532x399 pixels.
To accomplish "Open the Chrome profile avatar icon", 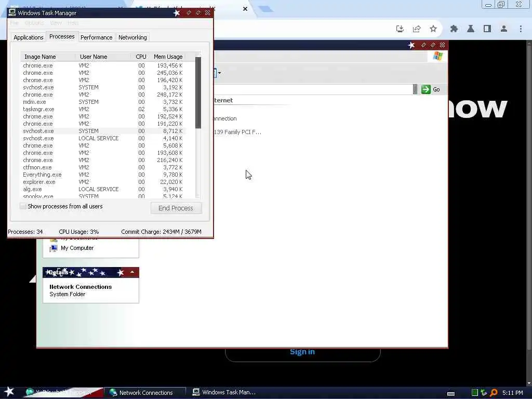I will point(504,29).
